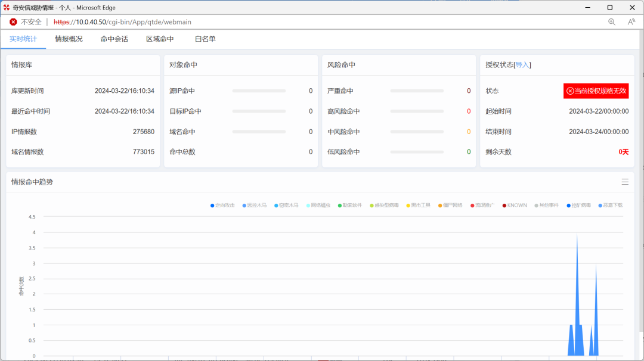The image size is (644, 361).
Task: Open the 白名单 tab
Action: (205, 39)
